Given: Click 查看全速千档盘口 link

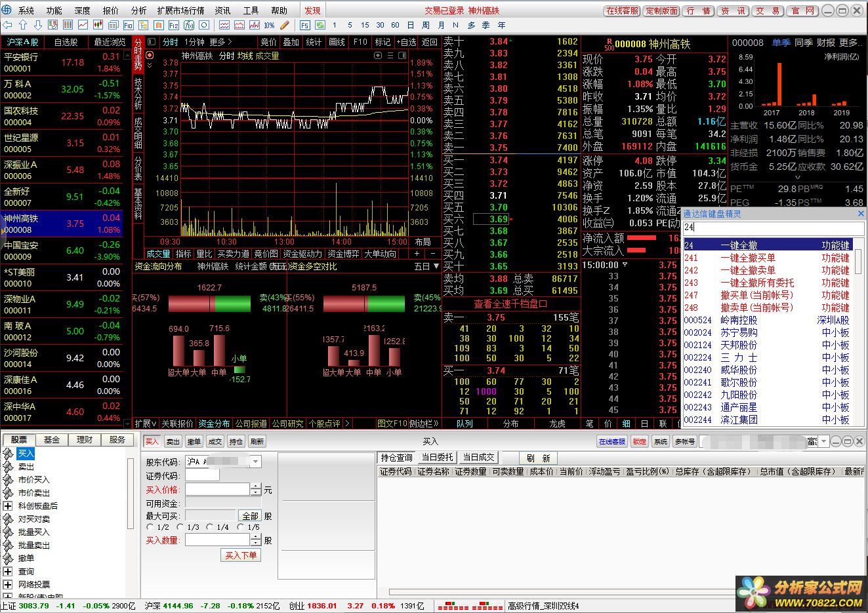Looking at the screenshot, I should [510, 304].
